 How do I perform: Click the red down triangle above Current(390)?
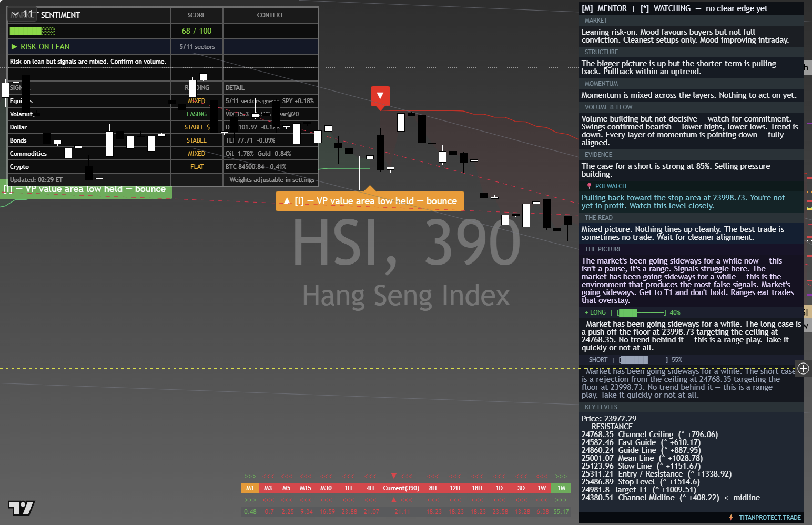394,476
